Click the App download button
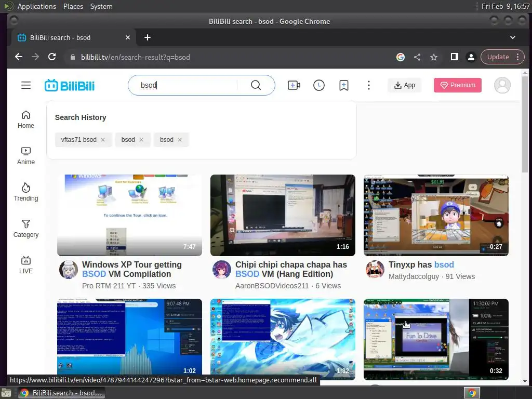The width and height of the screenshot is (532, 399). click(404, 85)
